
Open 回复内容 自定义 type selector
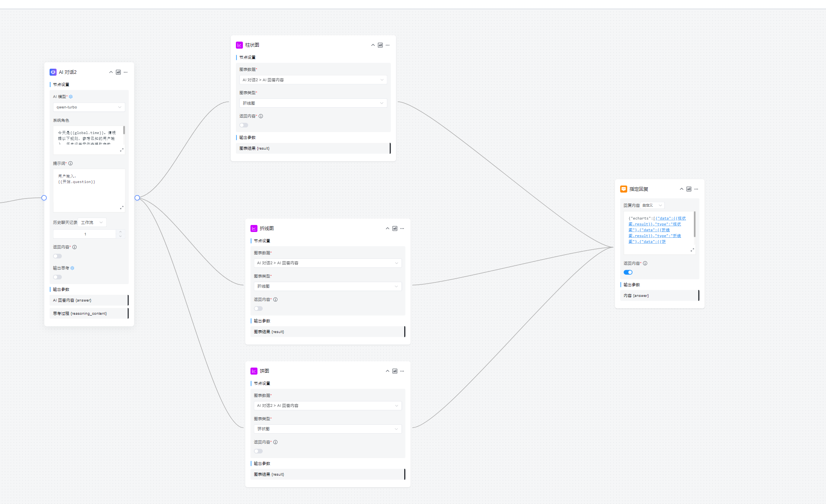click(652, 205)
